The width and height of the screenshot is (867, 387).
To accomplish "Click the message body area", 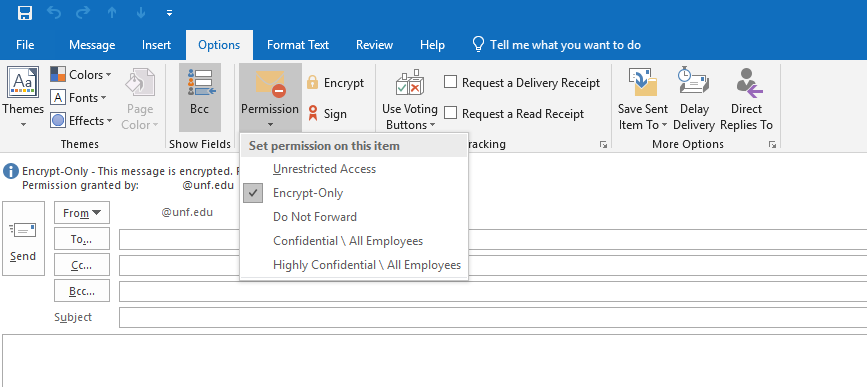I will coord(435,360).
